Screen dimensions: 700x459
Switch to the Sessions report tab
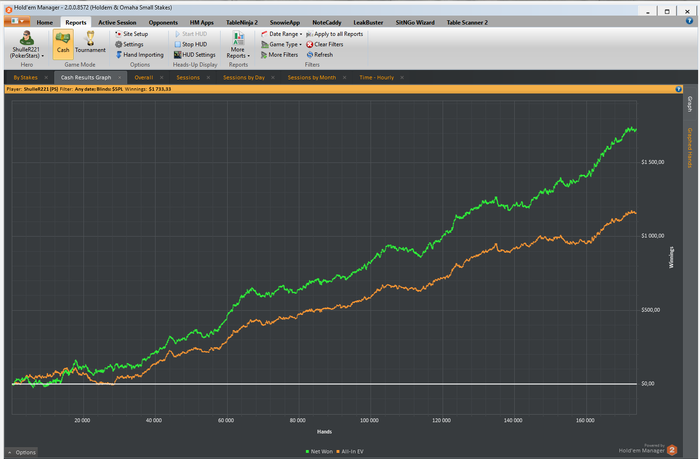188,78
